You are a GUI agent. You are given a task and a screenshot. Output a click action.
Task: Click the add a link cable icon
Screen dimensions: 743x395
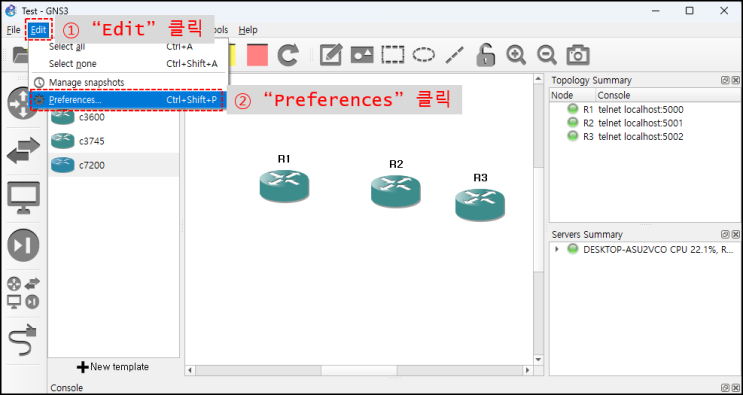click(x=23, y=340)
